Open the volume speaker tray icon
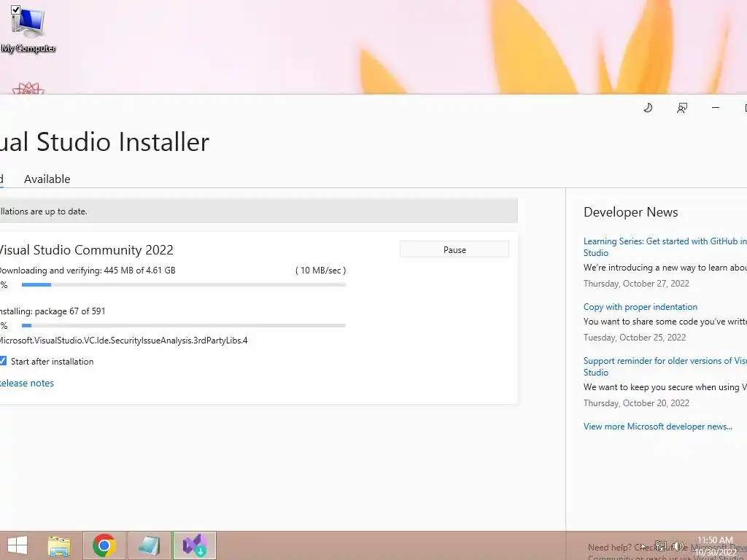The width and height of the screenshot is (747, 560). (x=678, y=546)
